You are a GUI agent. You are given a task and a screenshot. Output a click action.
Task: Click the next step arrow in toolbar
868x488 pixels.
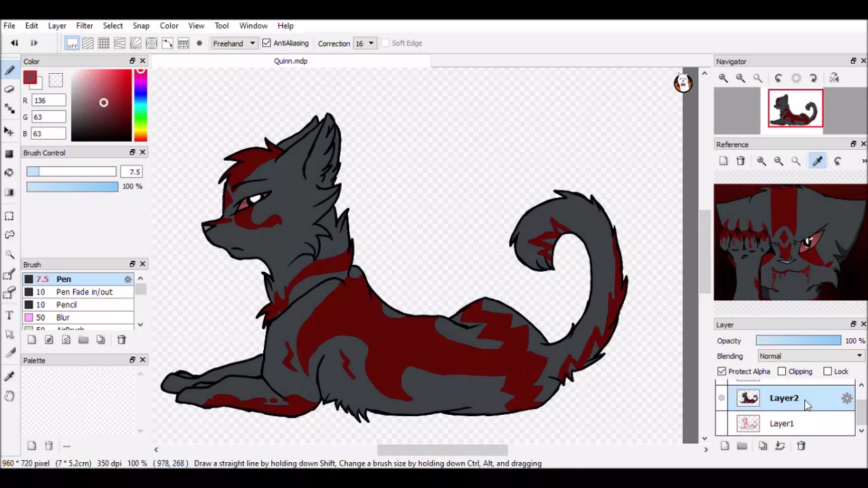point(33,43)
